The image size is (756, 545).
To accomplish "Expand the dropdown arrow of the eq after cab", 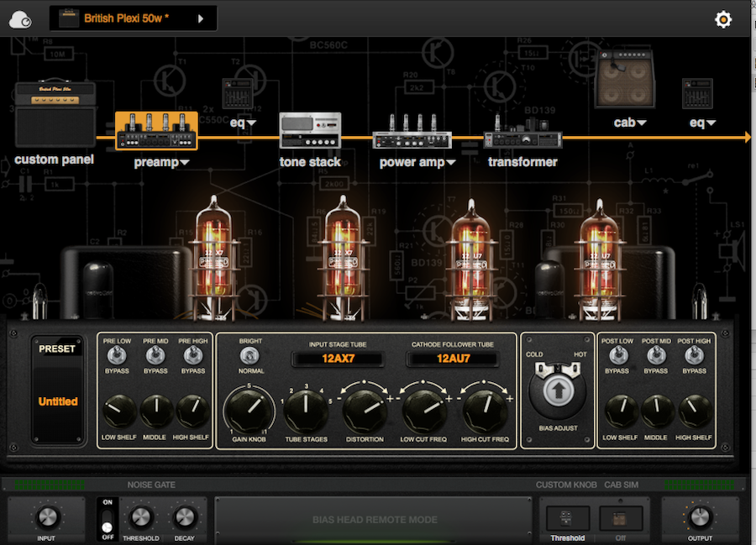I will pos(711,123).
